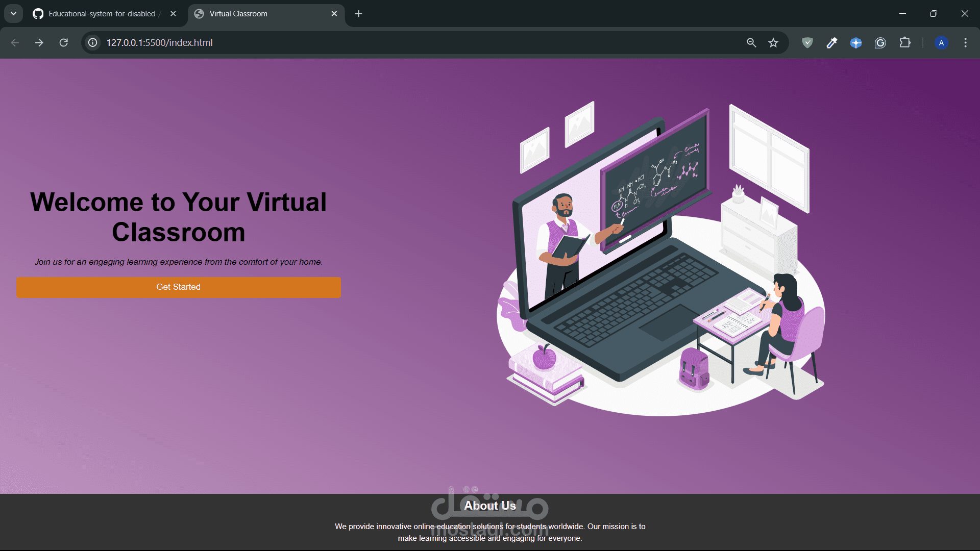Switch to Educational-system-for-disabled GitHub tab
980x551 pixels.
(x=102, y=14)
